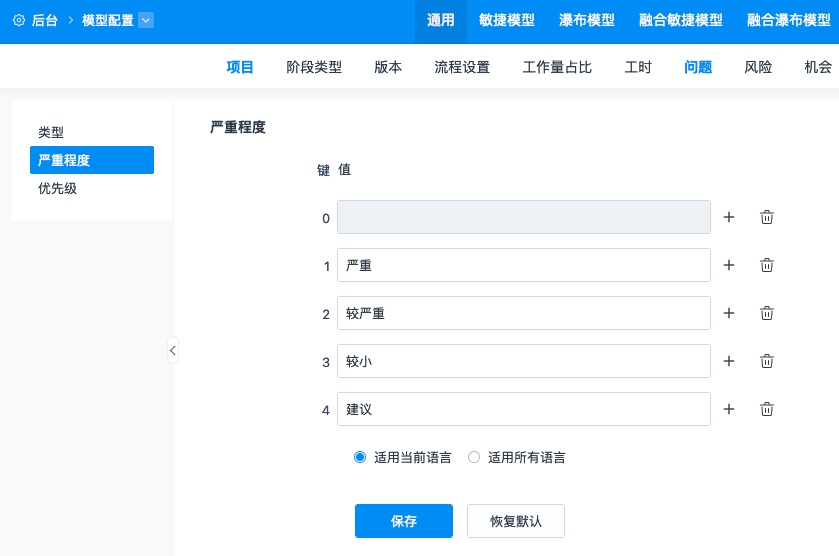Add a row after '较严重' entry

point(729,313)
